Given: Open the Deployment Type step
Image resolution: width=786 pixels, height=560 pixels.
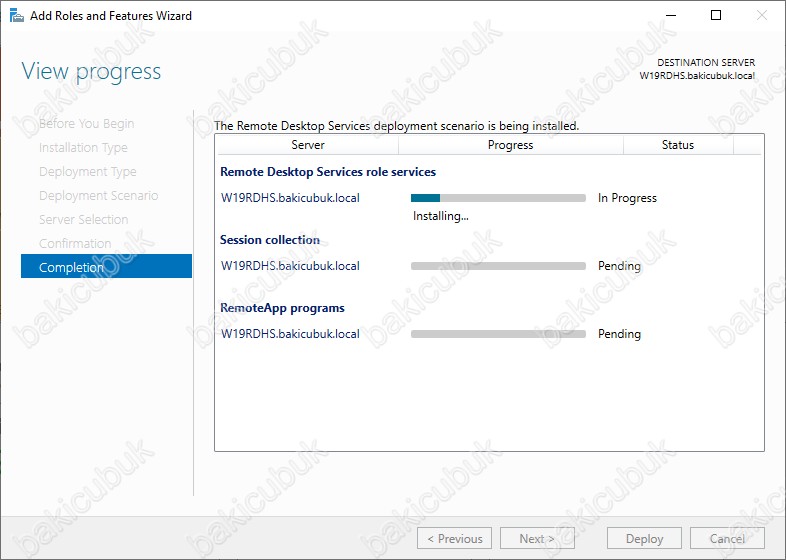Looking at the screenshot, I should tap(87, 172).
